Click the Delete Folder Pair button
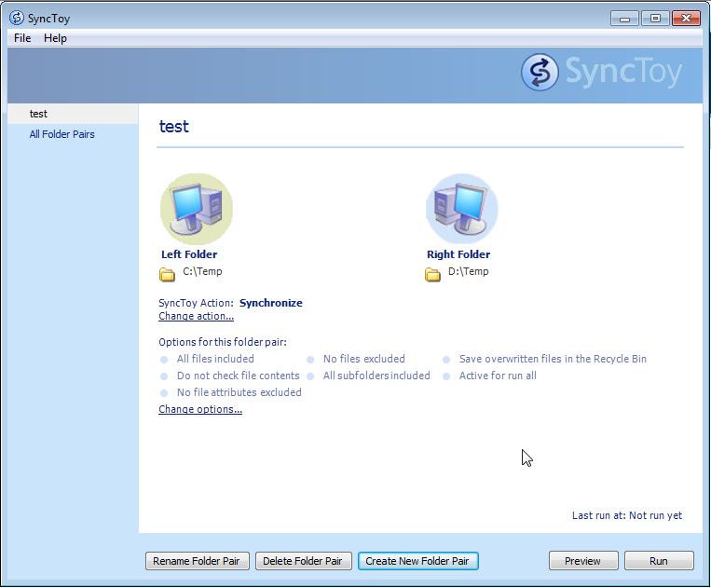This screenshot has width=711, height=588. [x=304, y=561]
